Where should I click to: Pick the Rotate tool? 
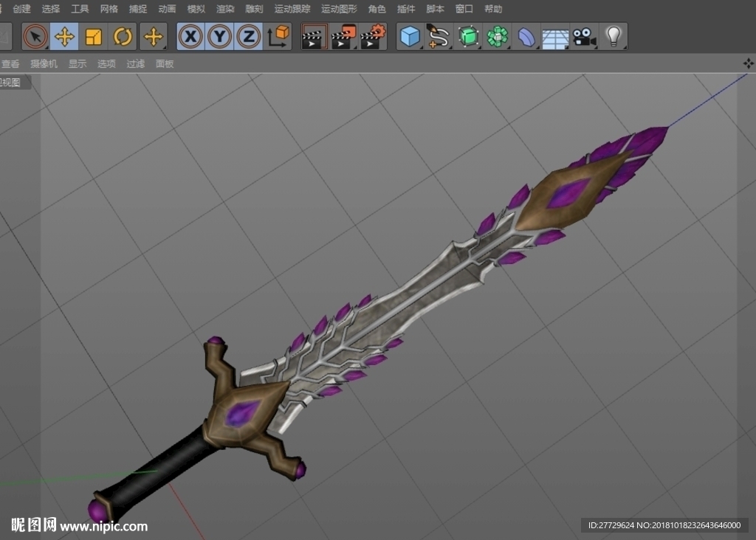(x=123, y=37)
